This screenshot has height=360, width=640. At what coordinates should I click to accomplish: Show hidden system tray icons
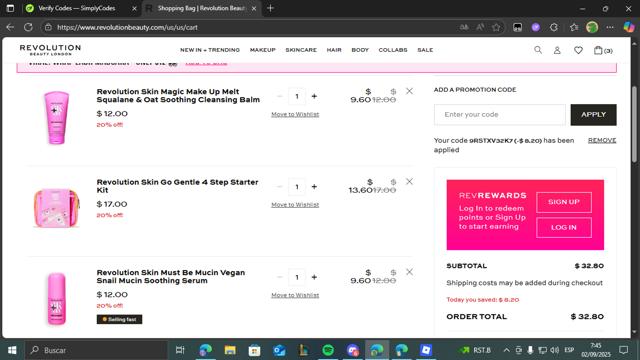[506, 350]
